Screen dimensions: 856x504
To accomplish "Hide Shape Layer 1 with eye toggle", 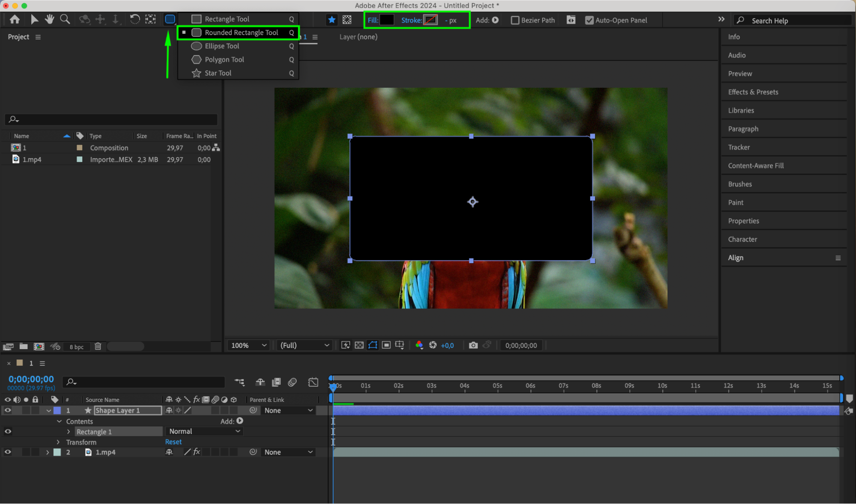I will (8, 410).
